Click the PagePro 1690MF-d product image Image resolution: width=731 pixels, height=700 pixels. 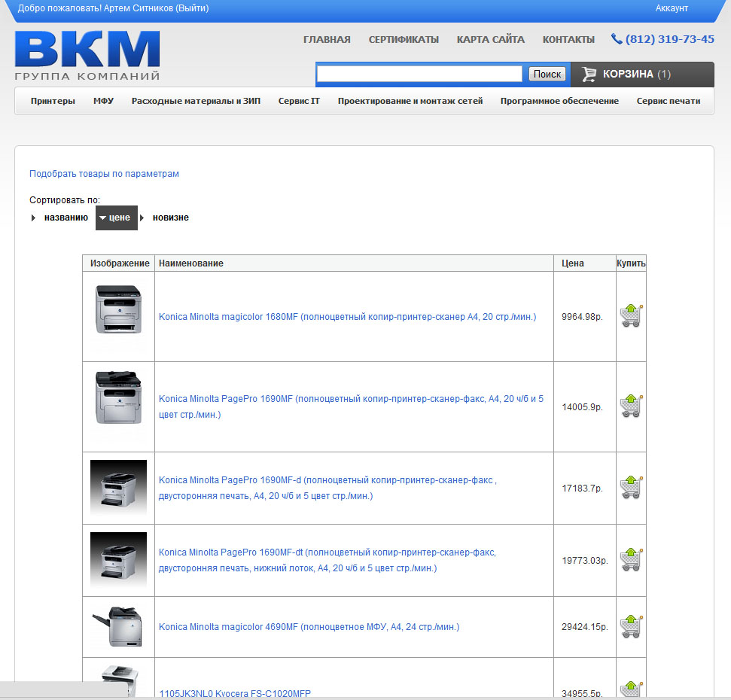click(x=118, y=488)
